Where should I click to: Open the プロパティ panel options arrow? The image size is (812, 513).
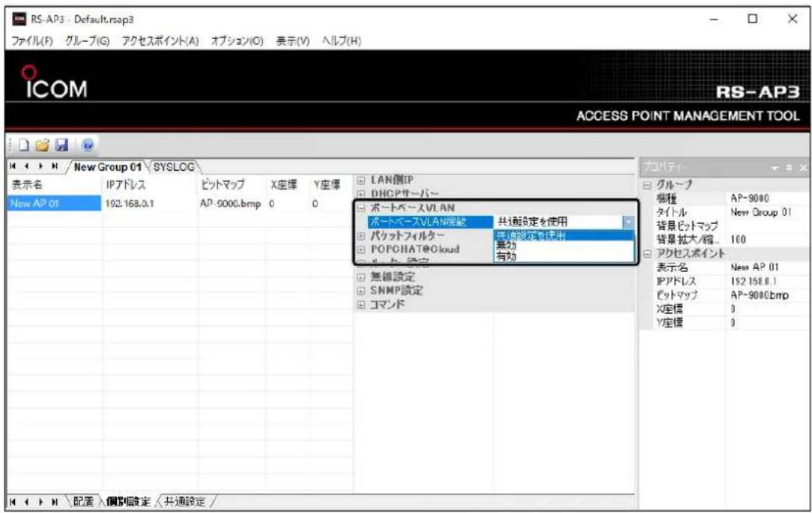pyautogui.click(x=775, y=168)
